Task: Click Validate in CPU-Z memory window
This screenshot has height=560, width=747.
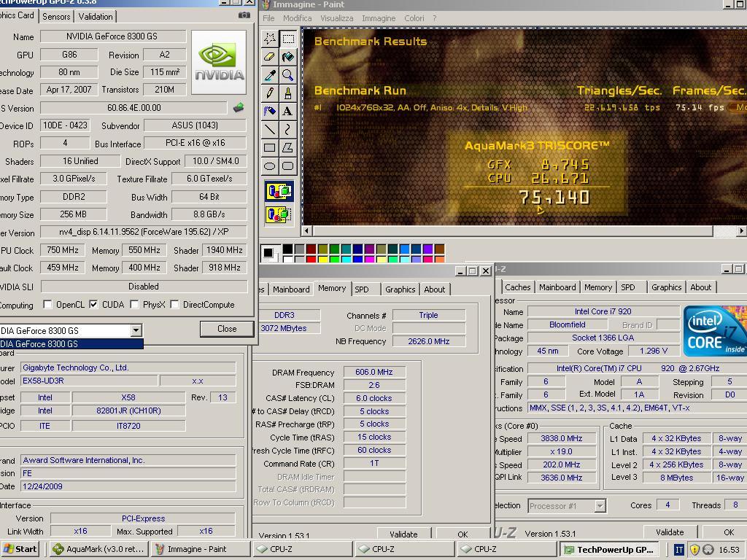Action: (403, 534)
